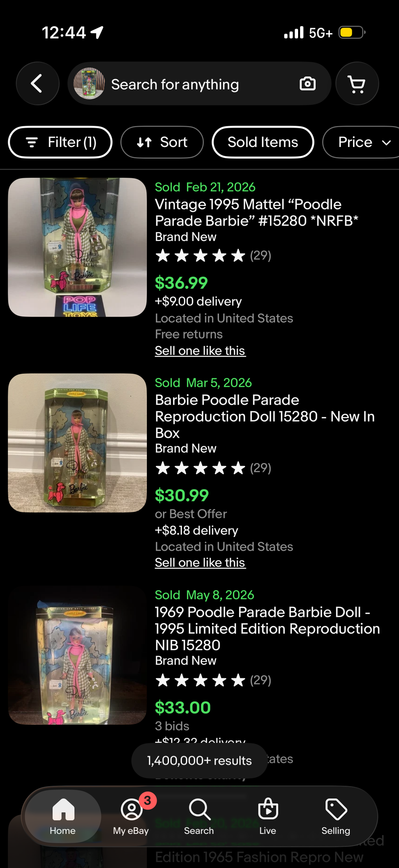Open the Sort options
This screenshot has width=399, height=868.
162,142
